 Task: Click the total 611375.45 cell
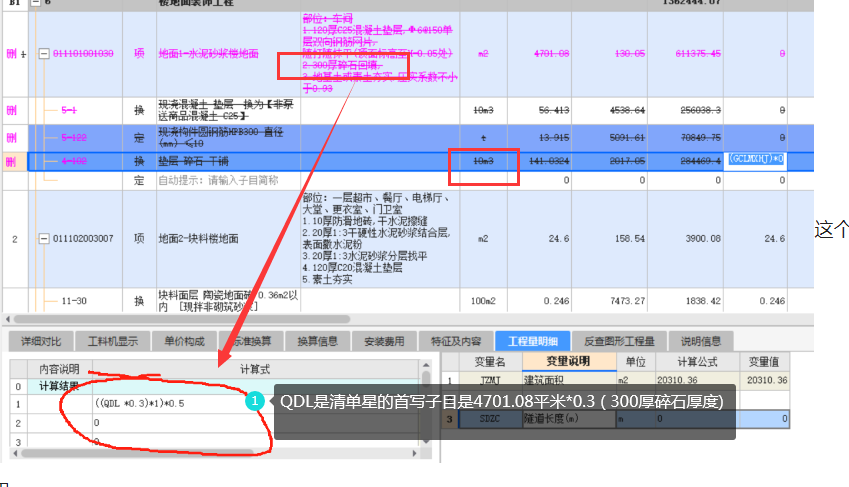[x=685, y=54]
